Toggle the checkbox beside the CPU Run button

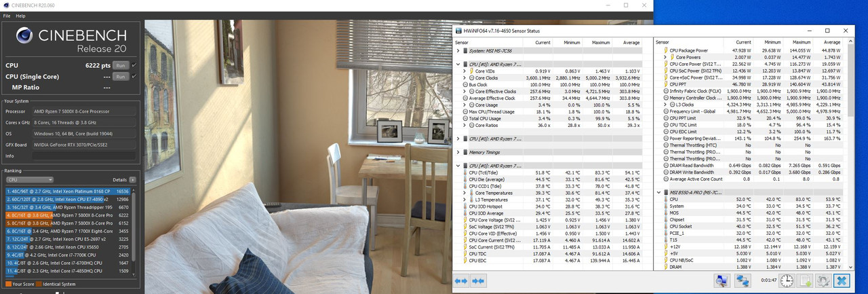click(134, 65)
